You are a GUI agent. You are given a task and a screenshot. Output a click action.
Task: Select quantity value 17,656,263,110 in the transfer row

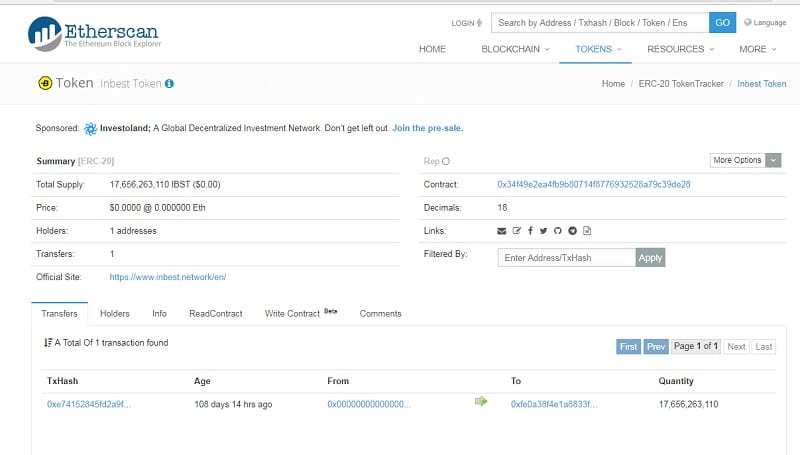(688, 405)
